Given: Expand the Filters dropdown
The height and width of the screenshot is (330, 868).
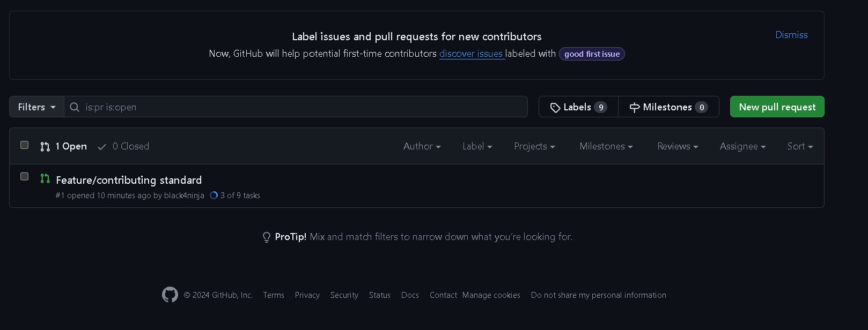Looking at the screenshot, I should [36, 107].
